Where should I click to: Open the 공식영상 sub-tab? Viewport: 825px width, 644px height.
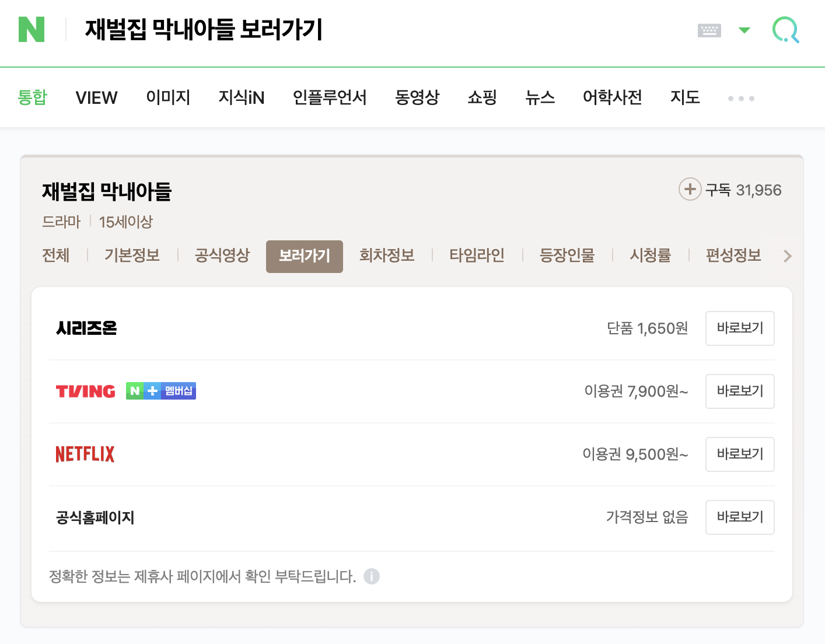point(222,256)
